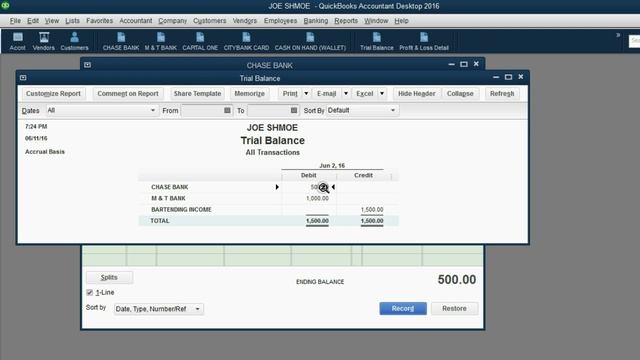The width and height of the screenshot is (640, 360).
Task: Open the Customers center icon
Action: click(x=74, y=41)
